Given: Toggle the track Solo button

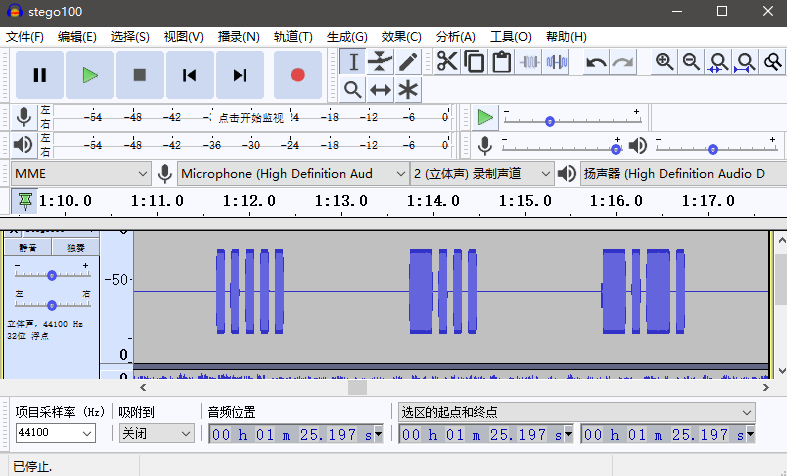Looking at the screenshot, I should click(76, 247).
